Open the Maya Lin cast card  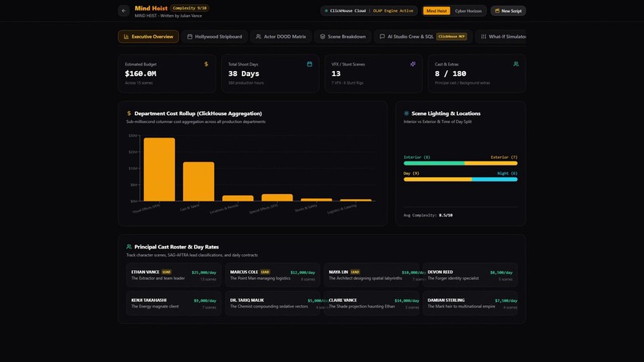tap(372, 275)
